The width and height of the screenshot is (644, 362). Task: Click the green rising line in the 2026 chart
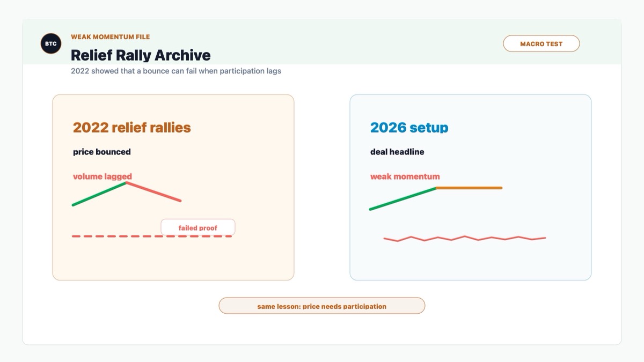point(404,198)
